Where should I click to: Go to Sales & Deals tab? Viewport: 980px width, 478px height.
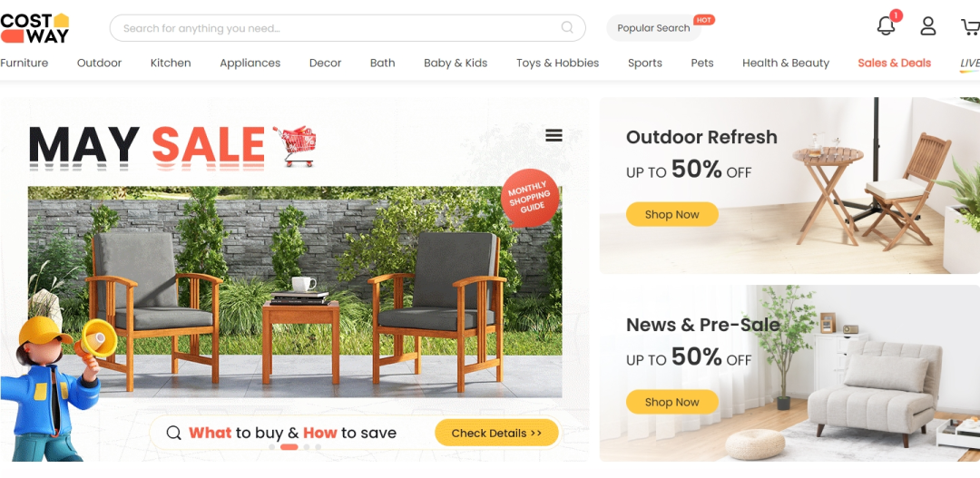pyautogui.click(x=895, y=63)
